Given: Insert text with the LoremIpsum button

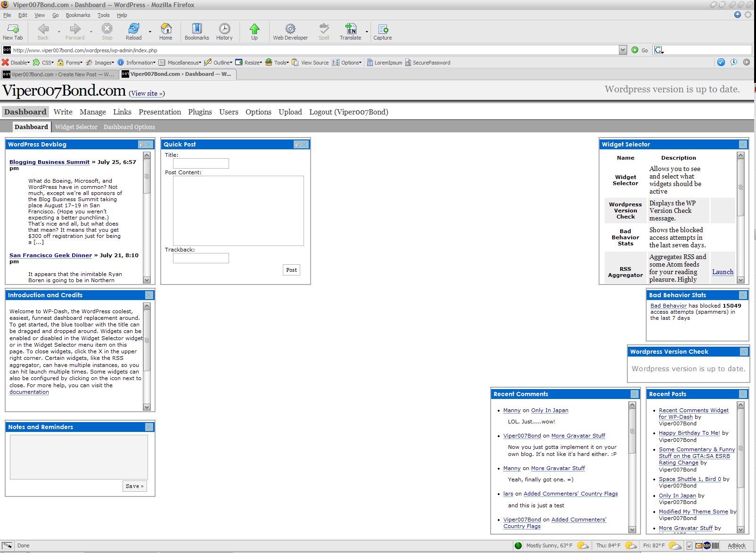Looking at the screenshot, I should tap(385, 62).
